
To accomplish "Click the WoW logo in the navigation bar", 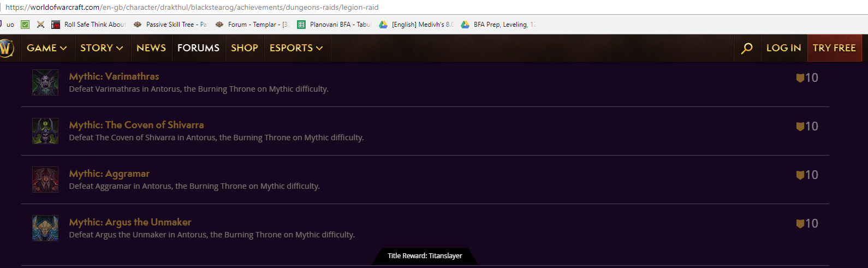I will 6,48.
